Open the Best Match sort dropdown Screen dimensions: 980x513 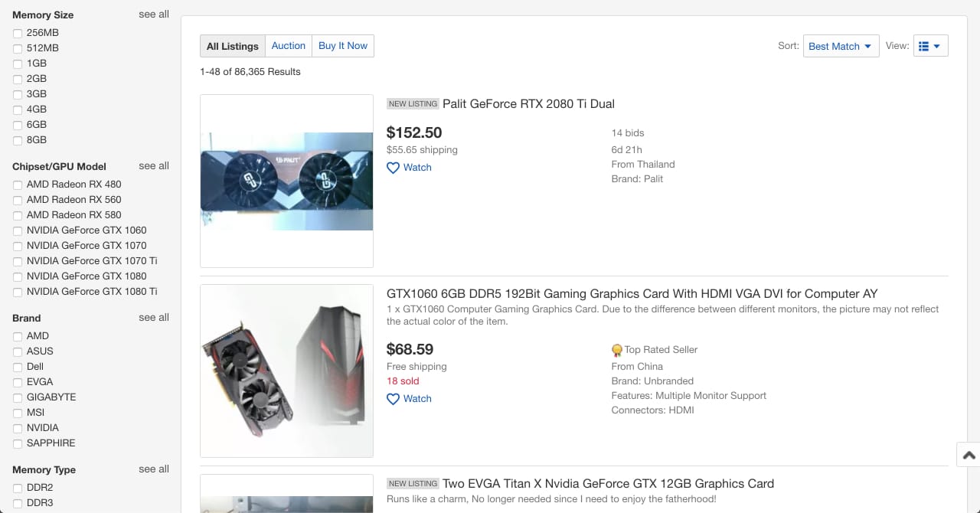coord(841,46)
